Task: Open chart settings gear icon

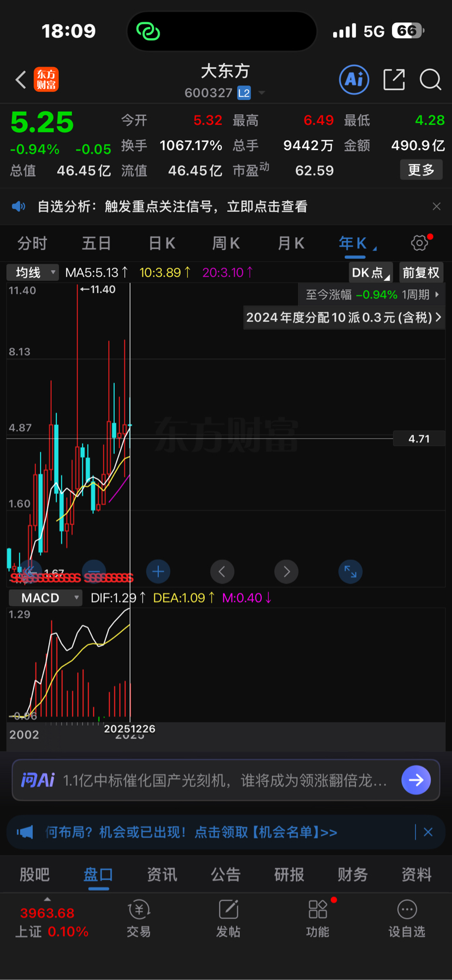Action: click(420, 242)
